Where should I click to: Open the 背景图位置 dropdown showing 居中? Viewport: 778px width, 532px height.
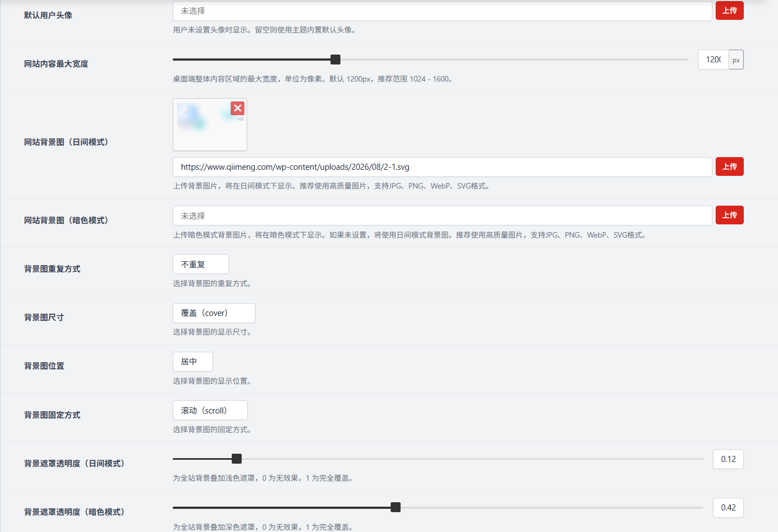193,362
